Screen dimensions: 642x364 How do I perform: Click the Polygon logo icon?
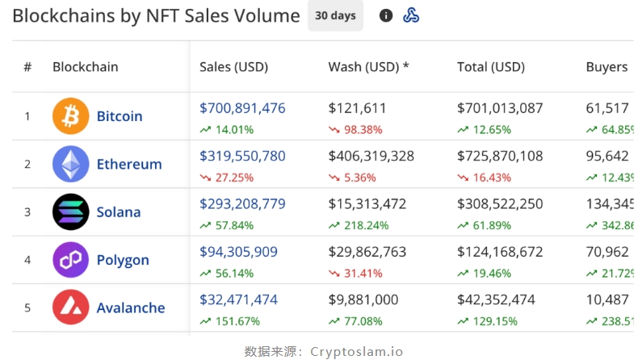click(70, 260)
